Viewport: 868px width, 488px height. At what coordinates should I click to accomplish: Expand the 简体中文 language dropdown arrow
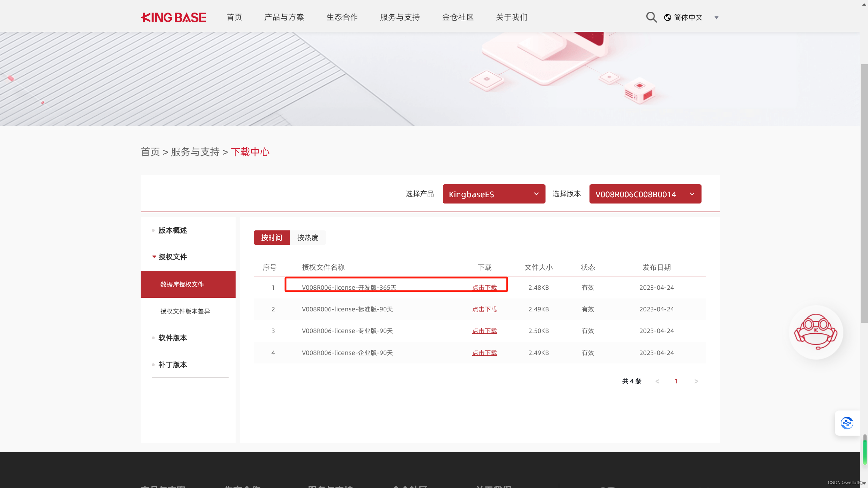(716, 17)
